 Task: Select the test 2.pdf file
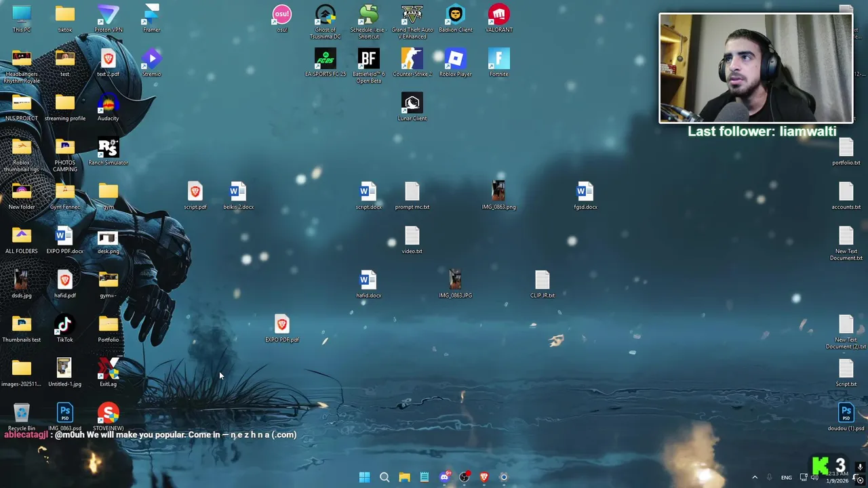(108, 62)
